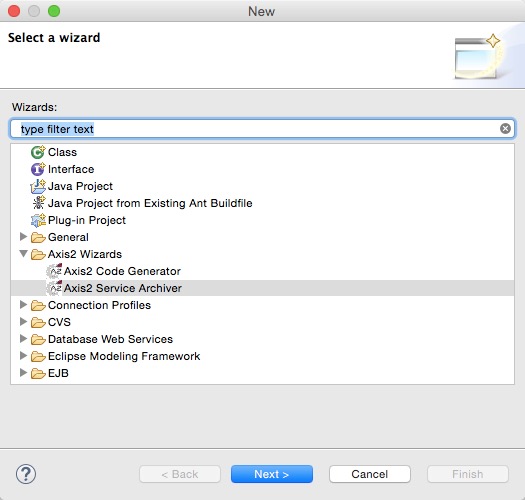
Task: Expand the General category
Action: click(23, 237)
